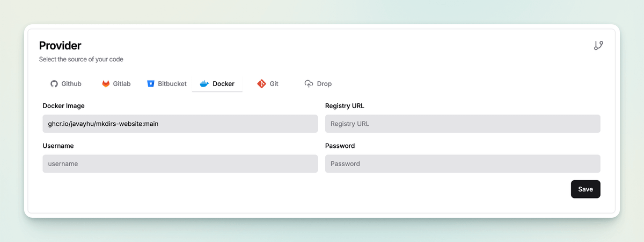This screenshot has width=644, height=242.
Task: Click into the Registry URL field
Action: pos(462,124)
